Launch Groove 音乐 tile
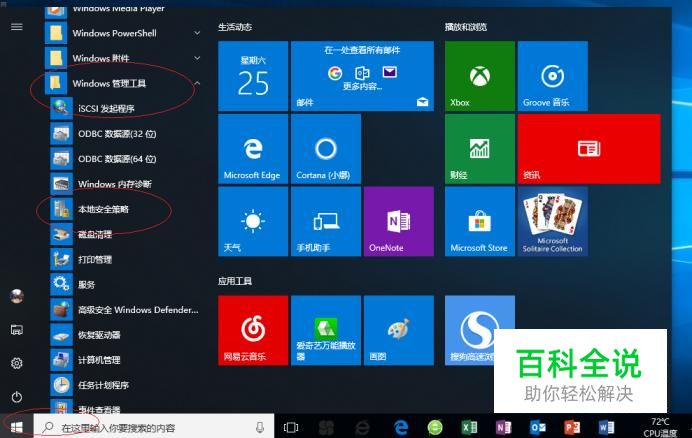The height and width of the screenshot is (438, 692). click(x=553, y=76)
